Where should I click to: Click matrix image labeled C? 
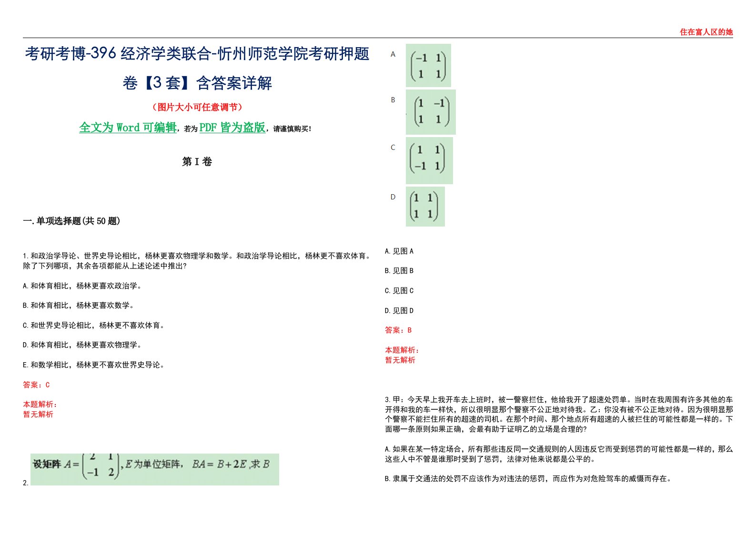429,160
